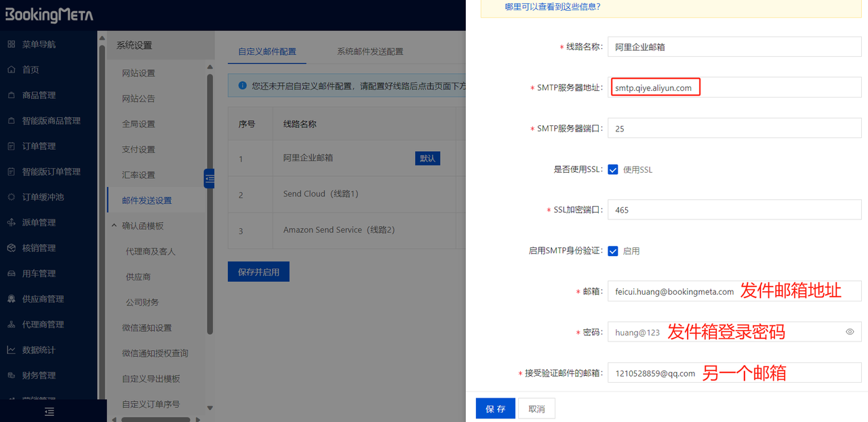Viewport: 868px width, 422px height.
Task: Disable the SMTP 启用 authentication checkbox
Action: point(612,251)
